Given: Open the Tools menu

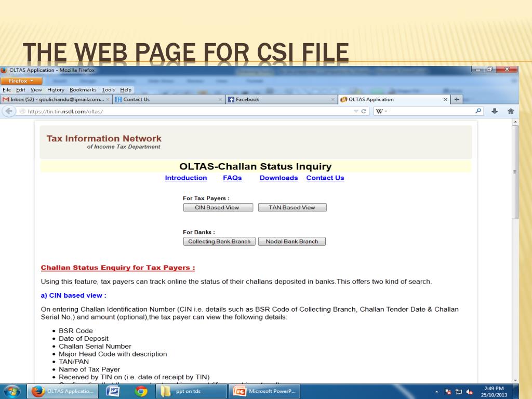Looking at the screenshot, I should [108, 90].
